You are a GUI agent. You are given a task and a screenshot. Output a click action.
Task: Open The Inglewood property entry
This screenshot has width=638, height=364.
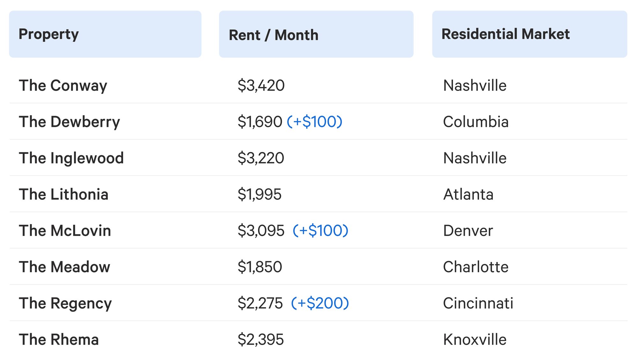pyautogui.click(x=71, y=158)
